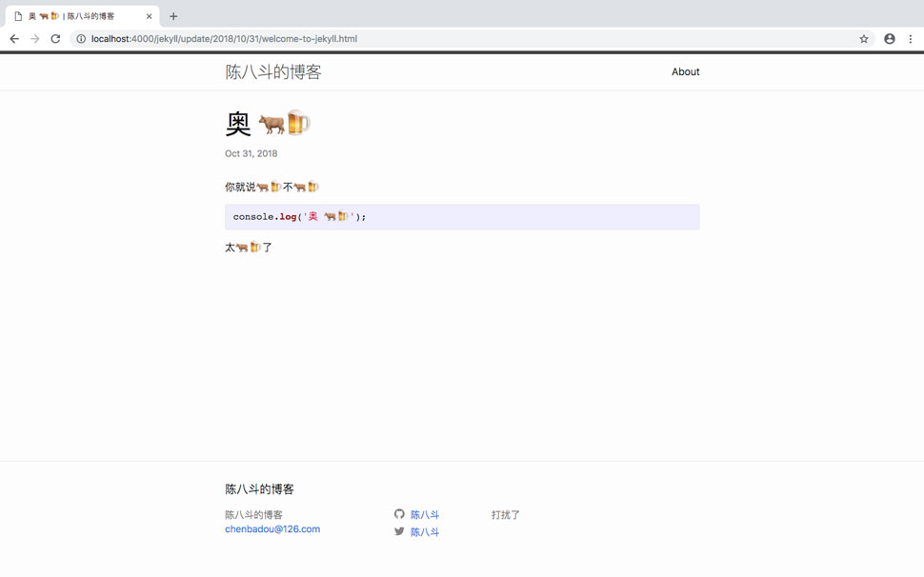Click the page icon on the browser tab
Image resolution: width=924 pixels, height=577 pixels.
coord(18,16)
